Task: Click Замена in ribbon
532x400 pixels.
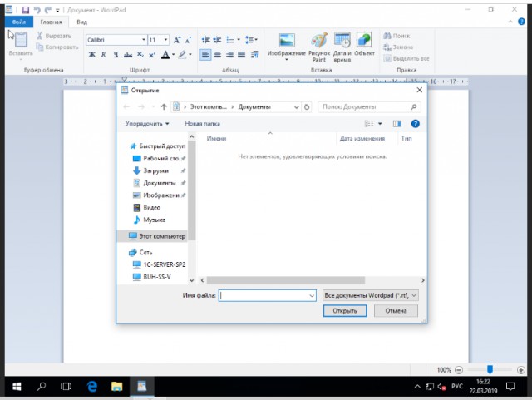Action: pos(398,47)
